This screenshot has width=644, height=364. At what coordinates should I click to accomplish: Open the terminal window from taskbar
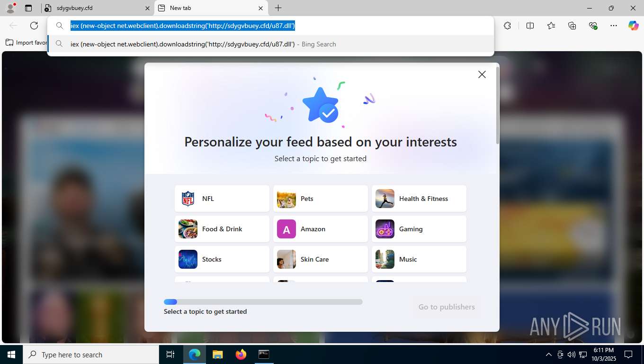tap(264, 355)
